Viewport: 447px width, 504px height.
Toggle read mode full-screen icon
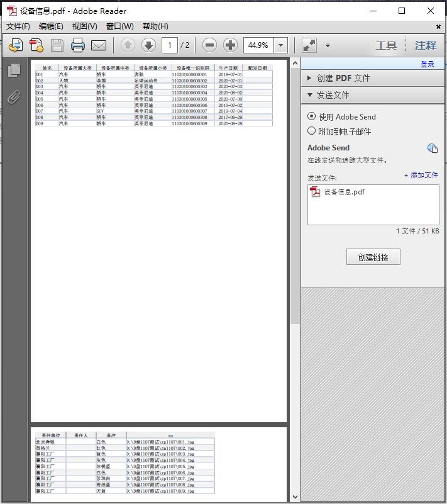click(309, 45)
